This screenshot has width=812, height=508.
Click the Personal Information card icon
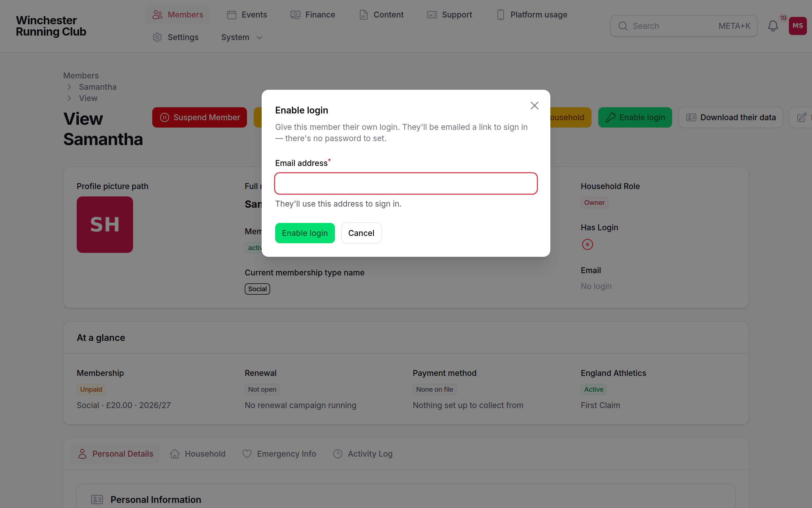97,500
